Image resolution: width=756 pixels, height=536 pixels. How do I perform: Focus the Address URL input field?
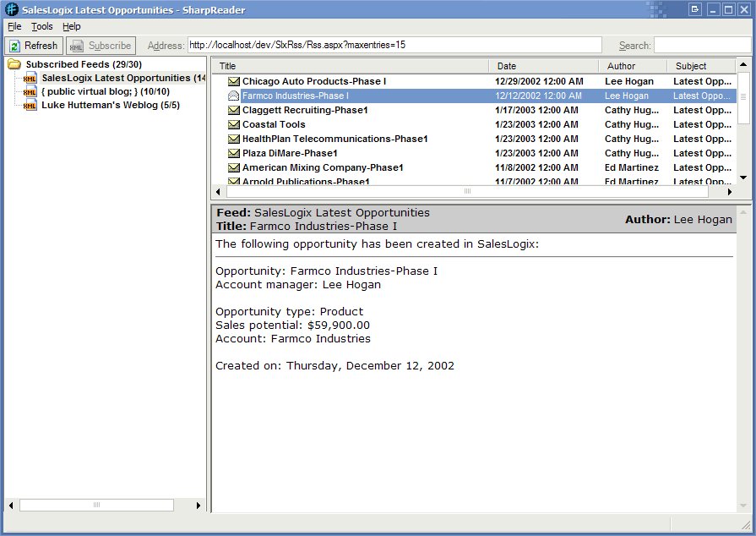pos(394,46)
